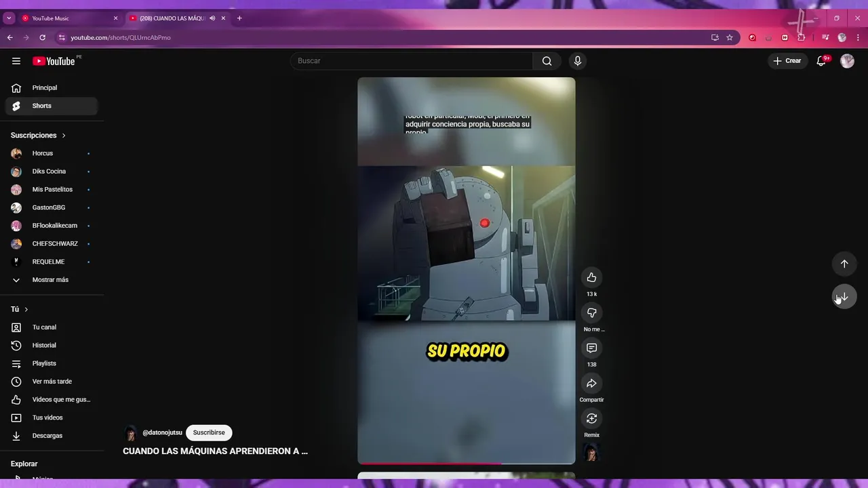Bookmark this page with star icon

(x=730, y=37)
